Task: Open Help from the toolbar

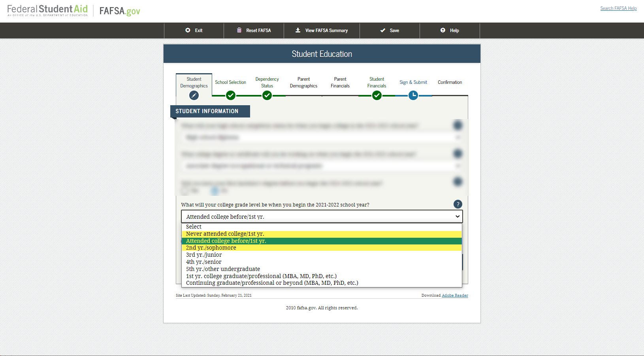Action: pos(450,30)
